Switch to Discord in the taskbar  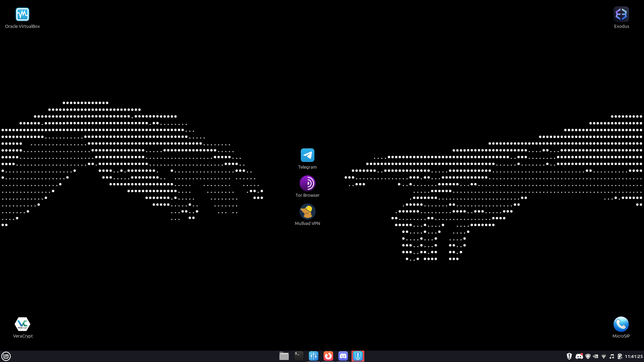(343, 356)
